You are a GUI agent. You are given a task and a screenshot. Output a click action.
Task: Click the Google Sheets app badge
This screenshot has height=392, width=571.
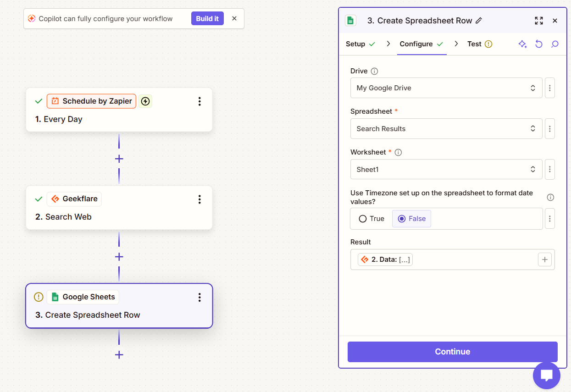point(83,297)
